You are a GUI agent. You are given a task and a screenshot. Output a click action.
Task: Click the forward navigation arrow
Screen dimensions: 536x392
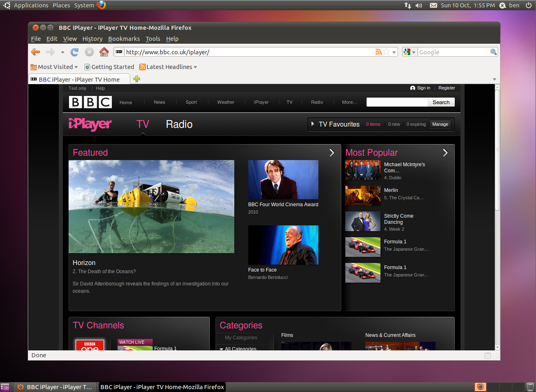pyautogui.click(x=50, y=52)
